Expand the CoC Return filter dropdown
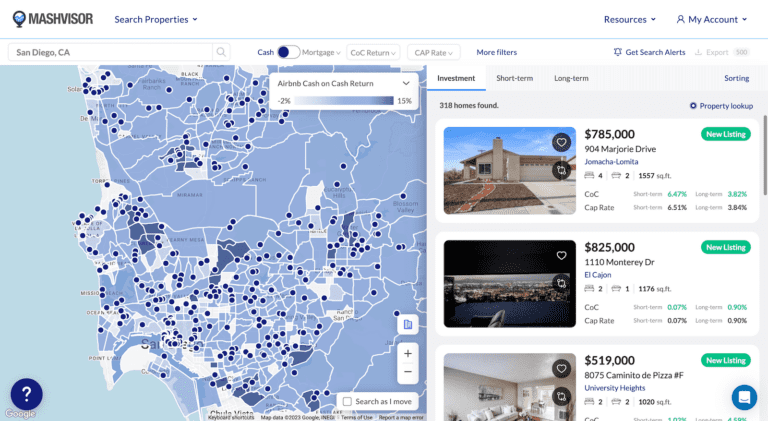This screenshot has height=421, width=768. 373,52
